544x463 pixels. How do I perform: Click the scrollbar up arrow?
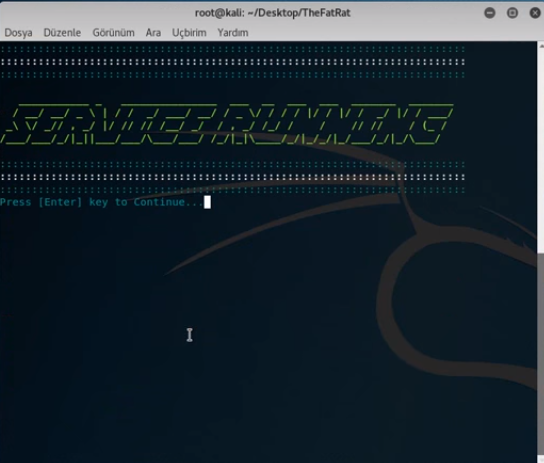click(x=541, y=45)
